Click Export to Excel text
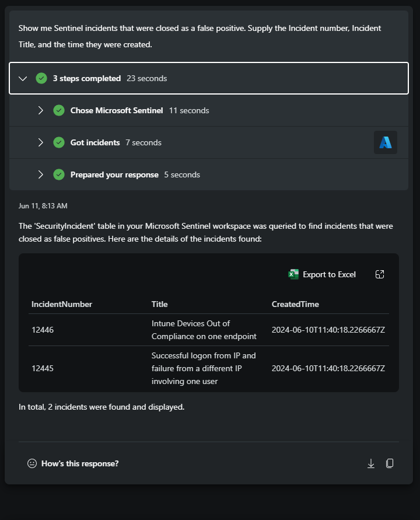Viewport: 420px width, 520px height. tap(329, 275)
